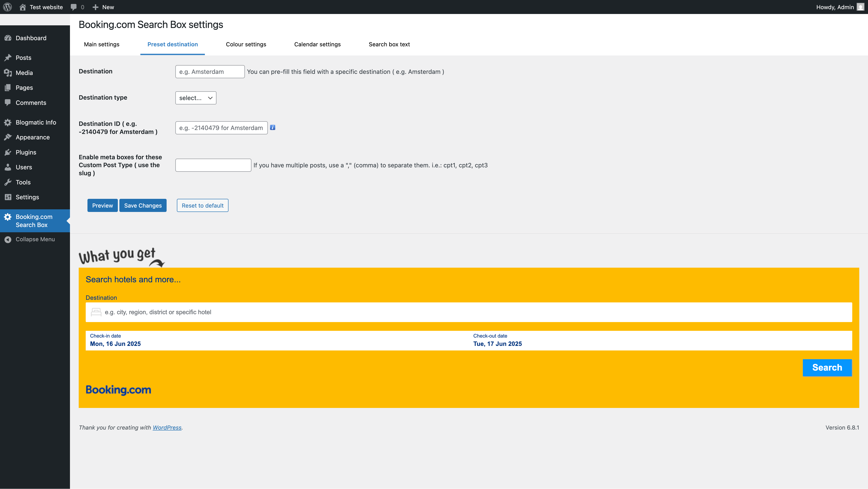This screenshot has width=868, height=489.
Task: Click the Booking.com logo in preview
Action: tap(118, 390)
